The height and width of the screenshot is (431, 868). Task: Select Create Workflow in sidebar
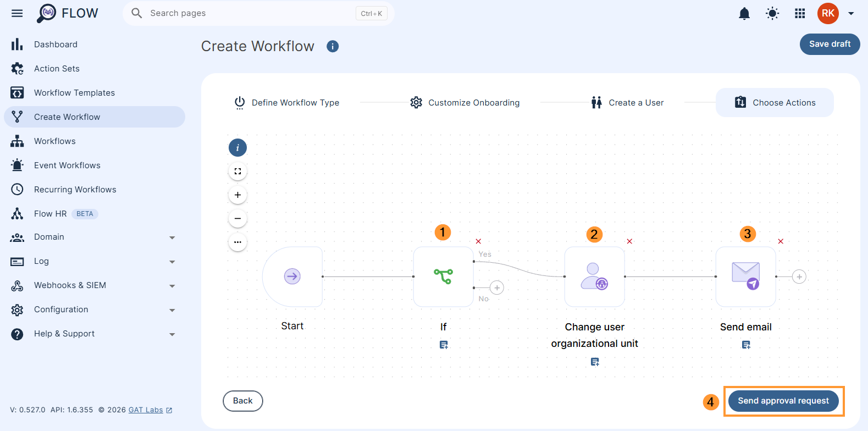(x=95, y=117)
